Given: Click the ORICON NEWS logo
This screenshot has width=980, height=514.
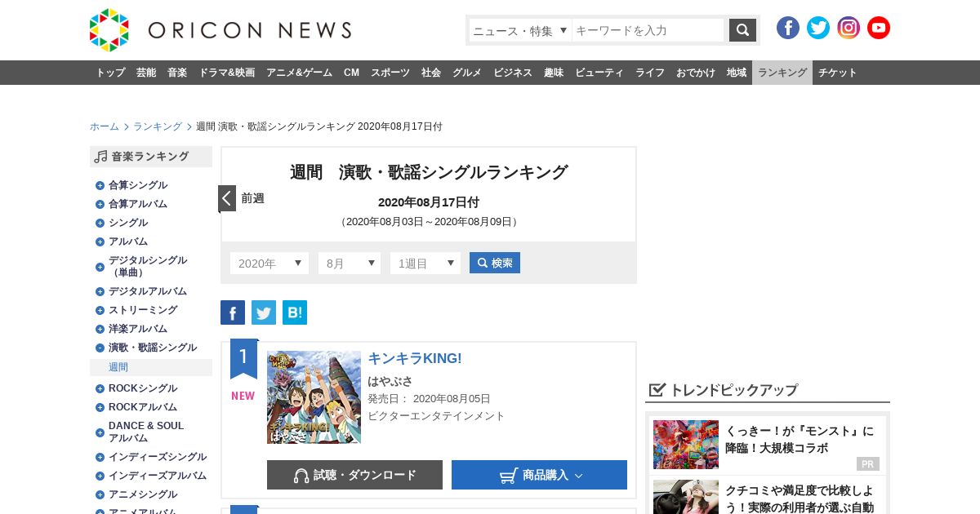Looking at the screenshot, I should tap(220, 30).
